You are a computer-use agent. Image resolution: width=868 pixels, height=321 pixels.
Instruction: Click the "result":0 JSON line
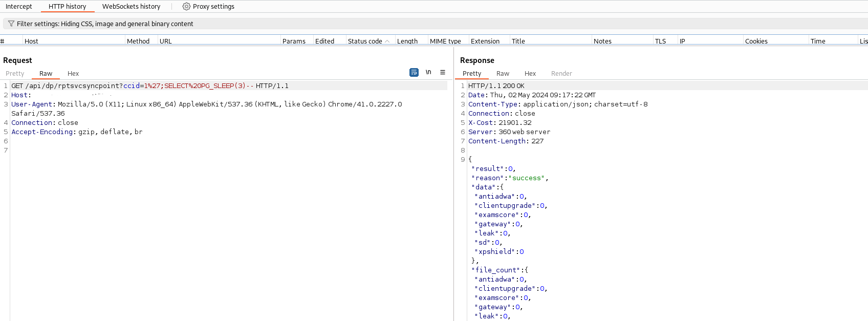[x=493, y=169]
